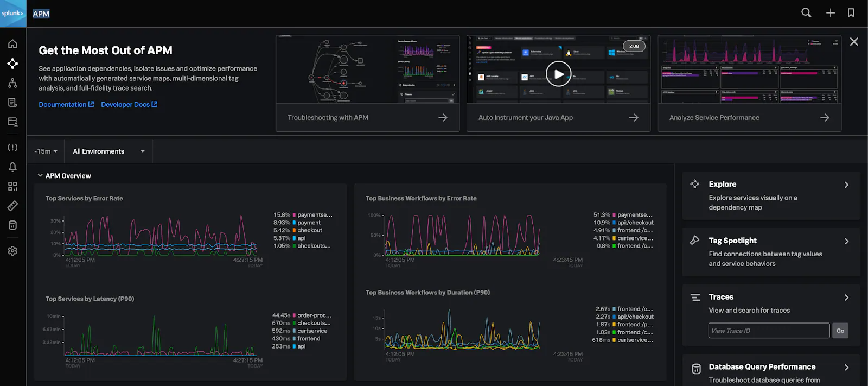Play the Auto Instrument Java App video
Image resolution: width=868 pixels, height=386 pixels.
(x=558, y=74)
